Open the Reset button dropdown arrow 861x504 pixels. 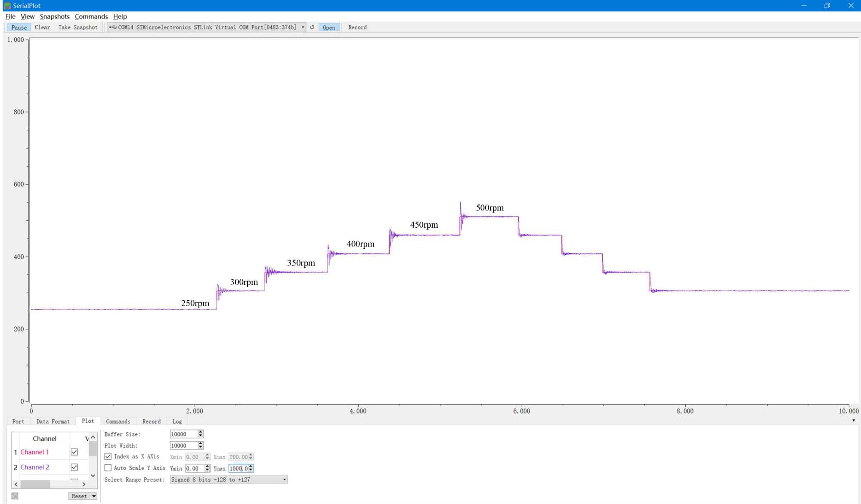(94, 496)
